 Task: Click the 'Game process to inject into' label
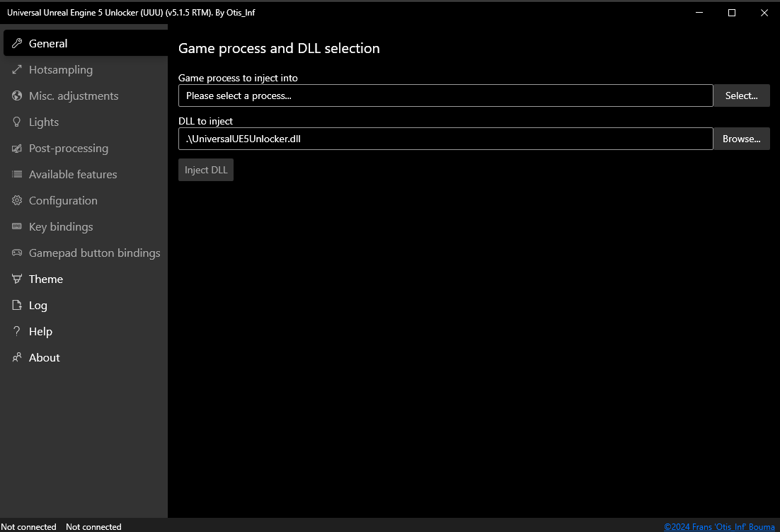click(x=238, y=78)
